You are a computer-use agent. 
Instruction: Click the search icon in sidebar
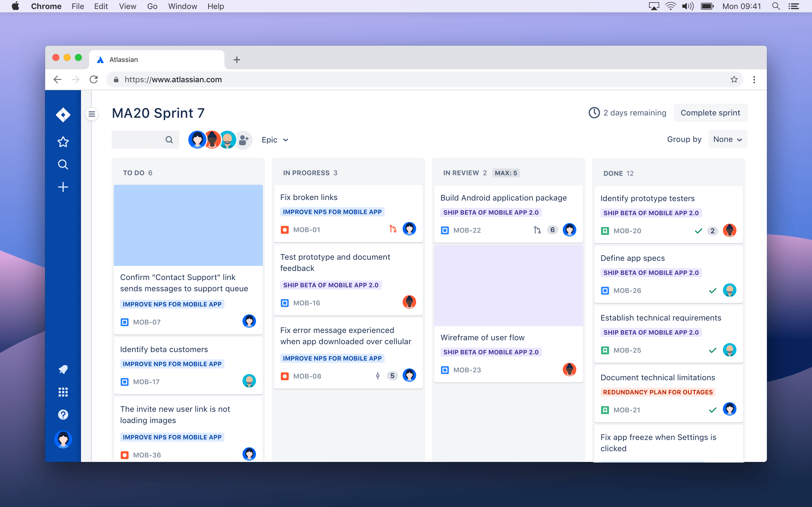coord(63,164)
